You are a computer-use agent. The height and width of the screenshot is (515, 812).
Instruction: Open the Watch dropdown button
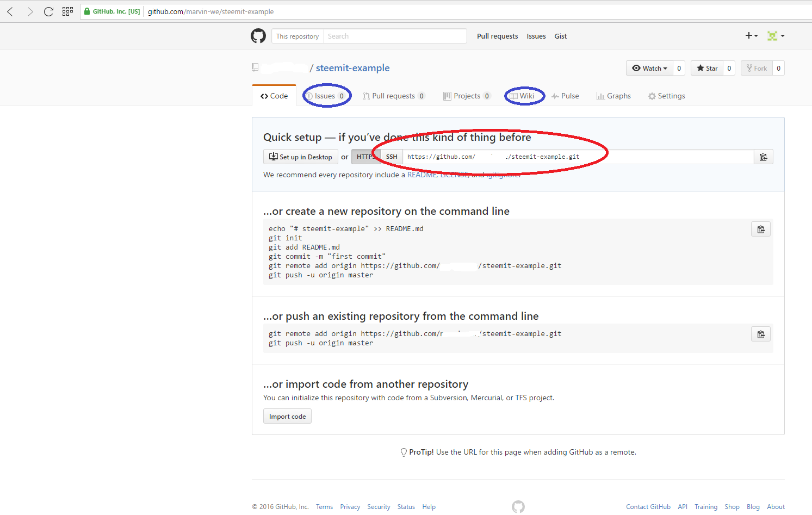point(649,68)
